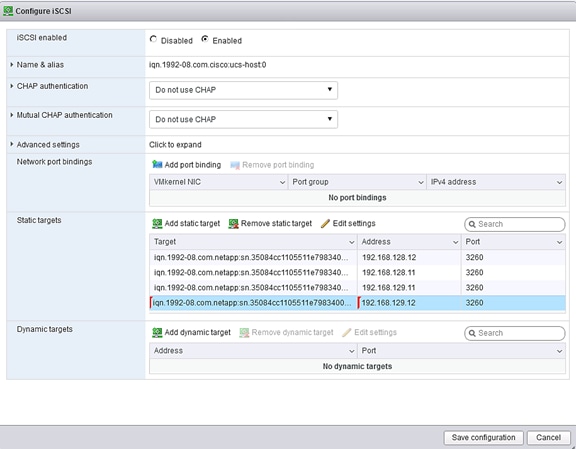Cancel the iSCSI configuration dialog

(548, 438)
